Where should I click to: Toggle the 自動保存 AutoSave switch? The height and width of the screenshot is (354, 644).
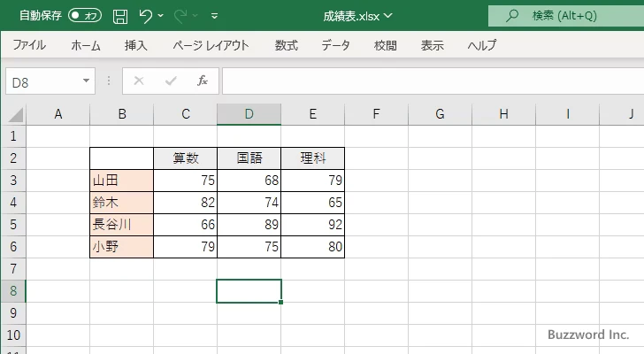point(85,16)
